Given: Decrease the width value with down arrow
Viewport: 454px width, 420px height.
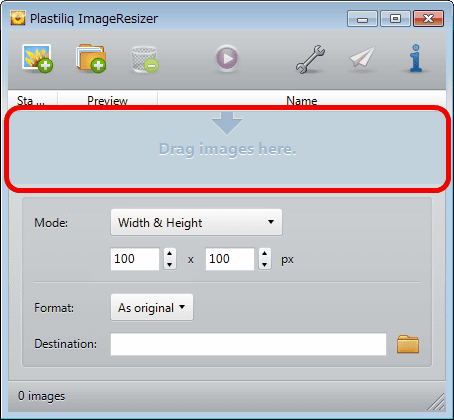Looking at the screenshot, I should [170, 265].
